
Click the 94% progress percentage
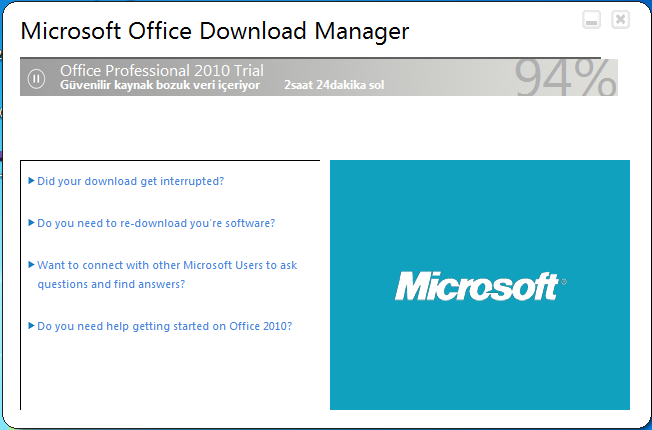pos(565,78)
